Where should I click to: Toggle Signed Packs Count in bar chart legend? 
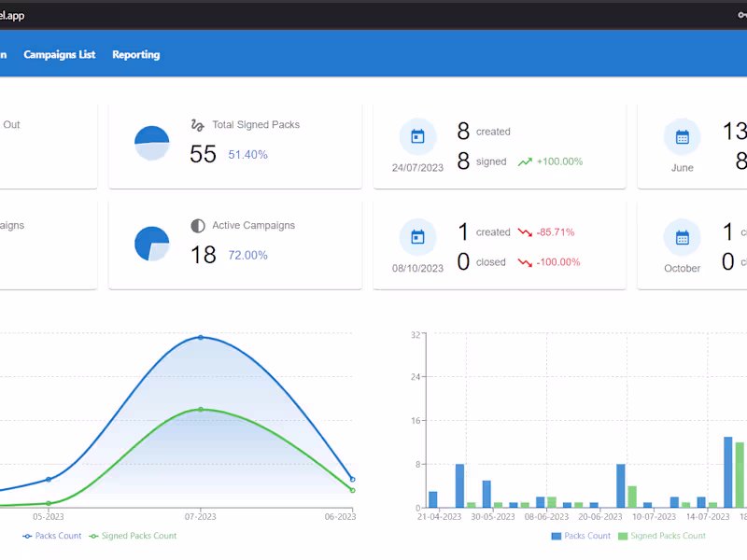coord(662,536)
